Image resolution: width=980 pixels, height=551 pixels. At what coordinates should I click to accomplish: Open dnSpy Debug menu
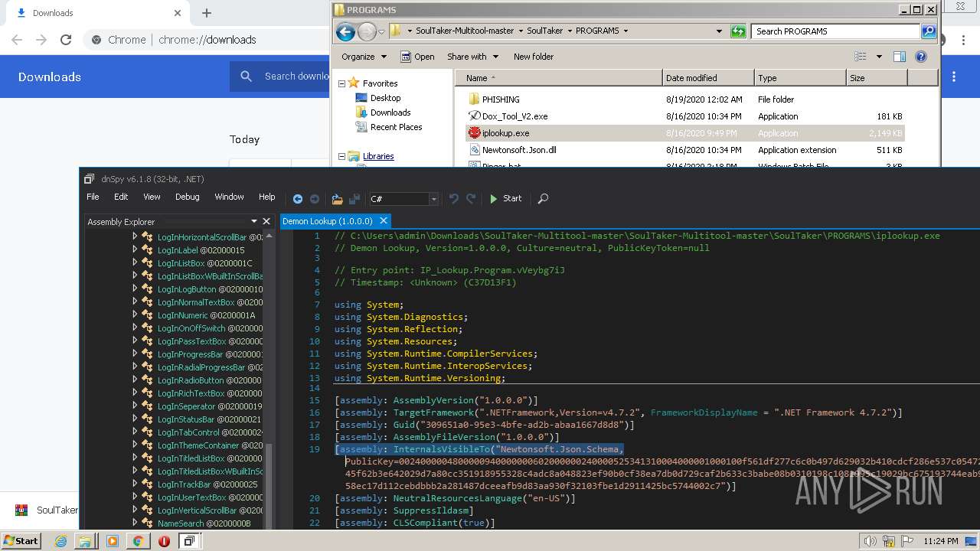187,197
